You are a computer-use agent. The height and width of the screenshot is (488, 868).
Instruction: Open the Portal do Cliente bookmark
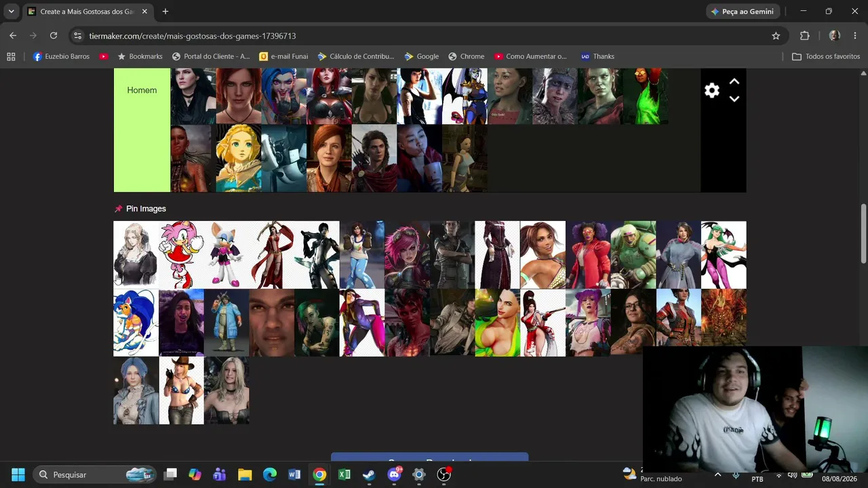(211, 56)
